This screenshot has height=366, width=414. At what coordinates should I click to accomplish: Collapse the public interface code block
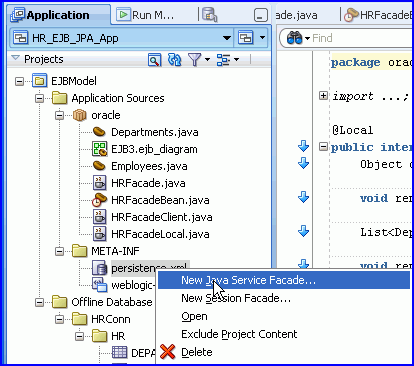coord(323,147)
